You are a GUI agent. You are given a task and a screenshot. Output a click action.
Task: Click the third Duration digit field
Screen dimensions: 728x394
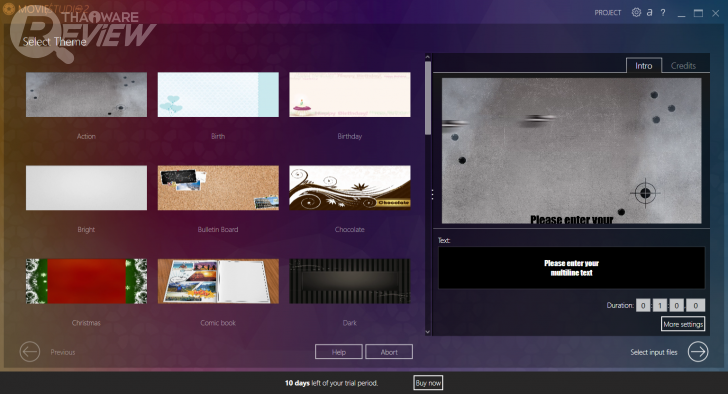[x=677, y=305]
